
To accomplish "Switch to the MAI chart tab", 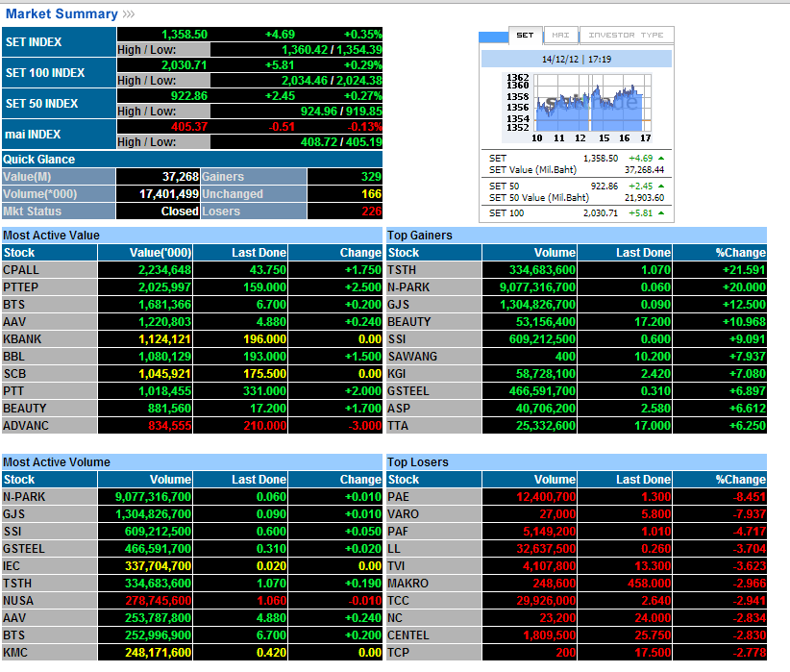I will 560,36.
